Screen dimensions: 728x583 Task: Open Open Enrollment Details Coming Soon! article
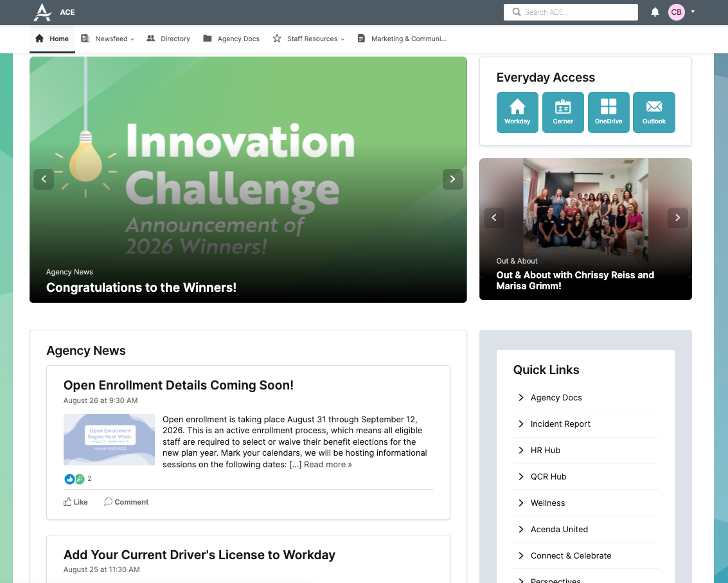pyautogui.click(x=178, y=385)
